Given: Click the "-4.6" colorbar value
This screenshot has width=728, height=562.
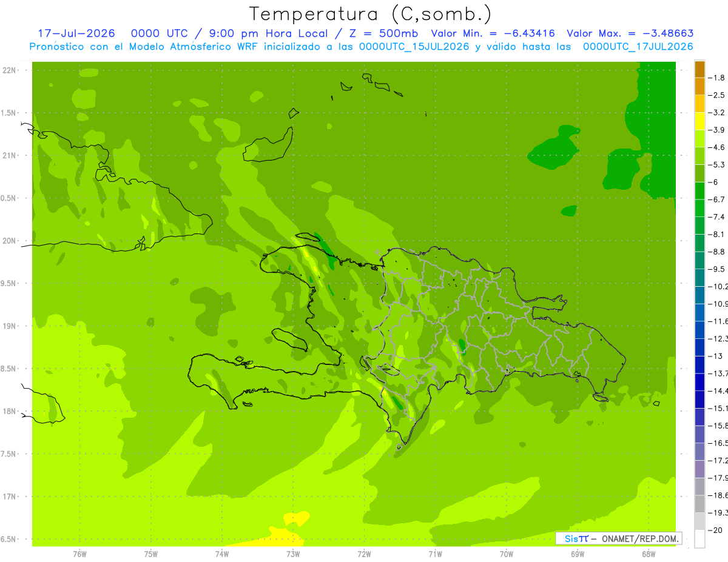Looking at the screenshot, I should 716,147.
